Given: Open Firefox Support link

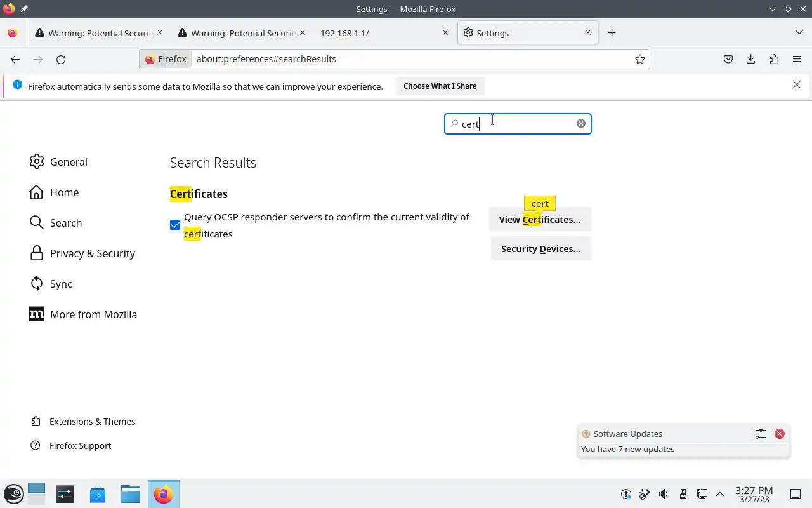Looking at the screenshot, I should point(71,446).
